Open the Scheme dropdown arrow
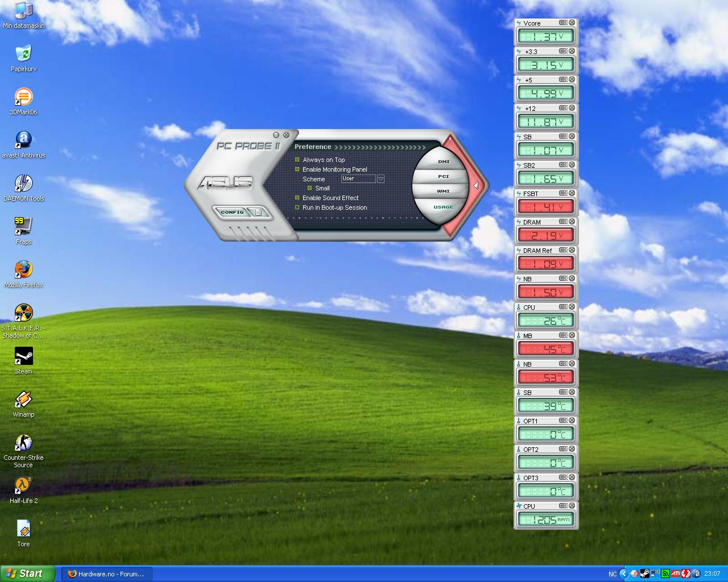 tap(380, 178)
